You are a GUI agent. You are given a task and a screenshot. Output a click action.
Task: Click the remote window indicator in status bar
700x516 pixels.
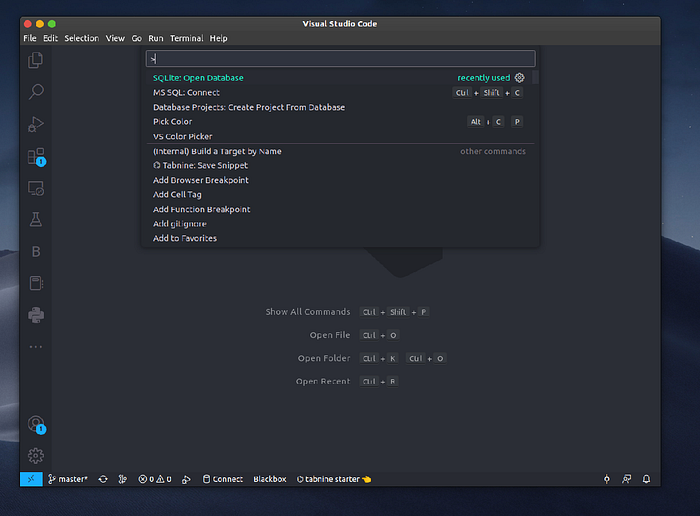click(x=31, y=479)
